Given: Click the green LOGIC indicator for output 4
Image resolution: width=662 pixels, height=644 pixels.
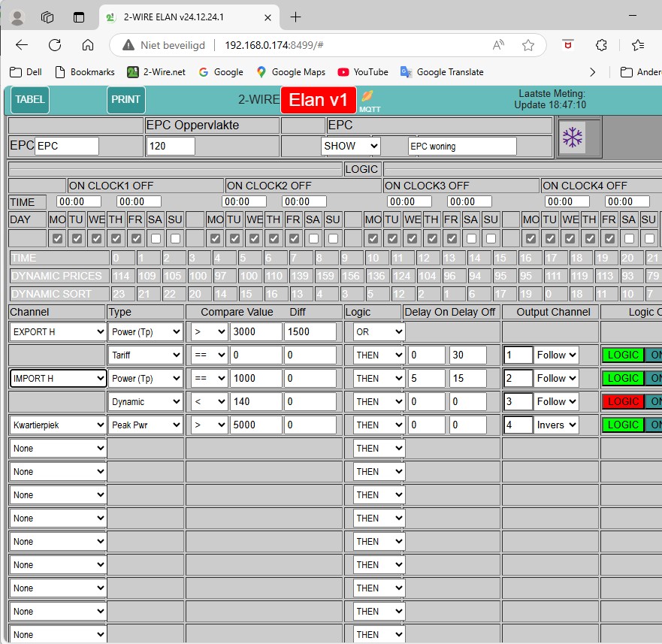Looking at the screenshot, I should click(623, 425).
